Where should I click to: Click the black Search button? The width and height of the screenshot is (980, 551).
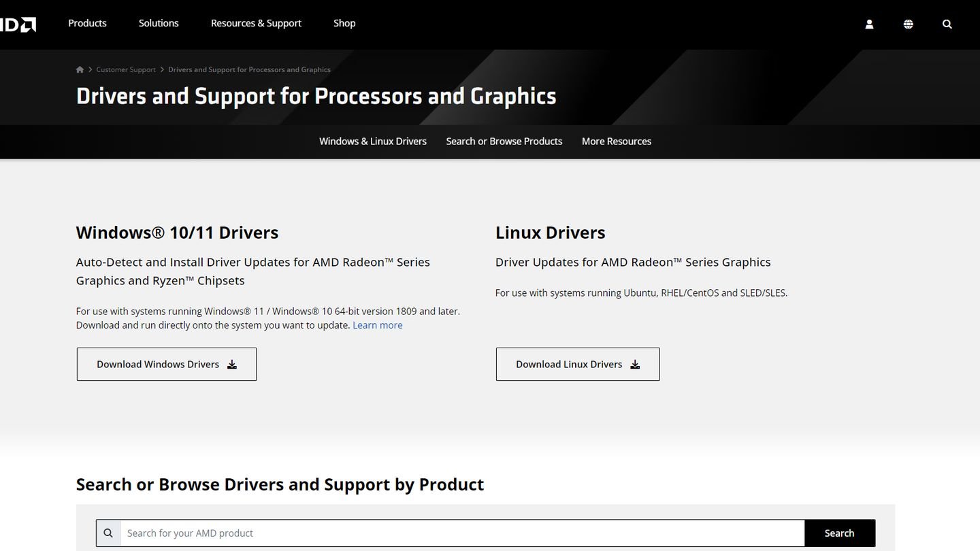point(840,533)
